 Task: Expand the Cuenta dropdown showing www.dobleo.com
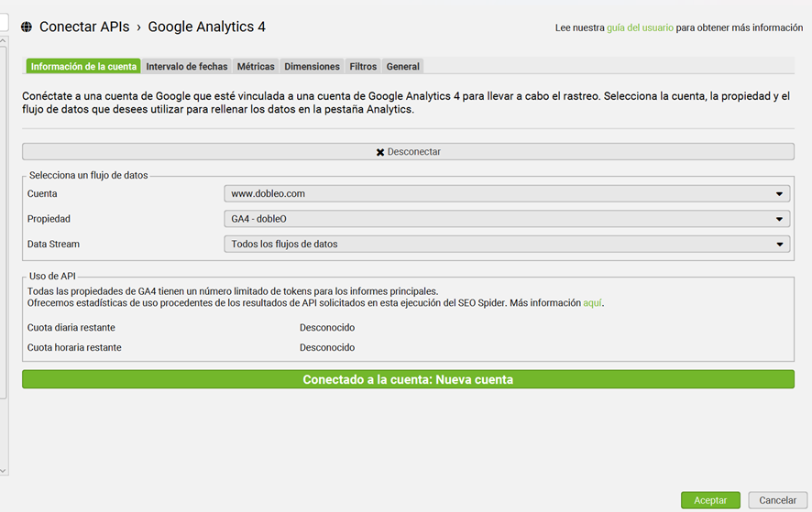click(x=507, y=194)
